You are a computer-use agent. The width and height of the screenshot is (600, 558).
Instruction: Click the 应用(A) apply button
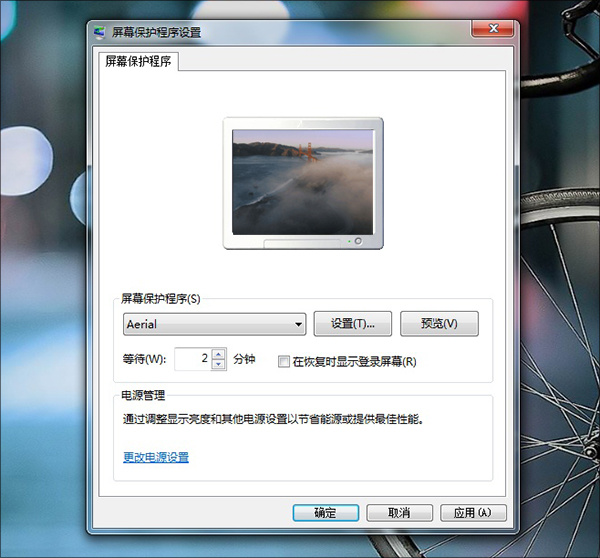(x=473, y=513)
